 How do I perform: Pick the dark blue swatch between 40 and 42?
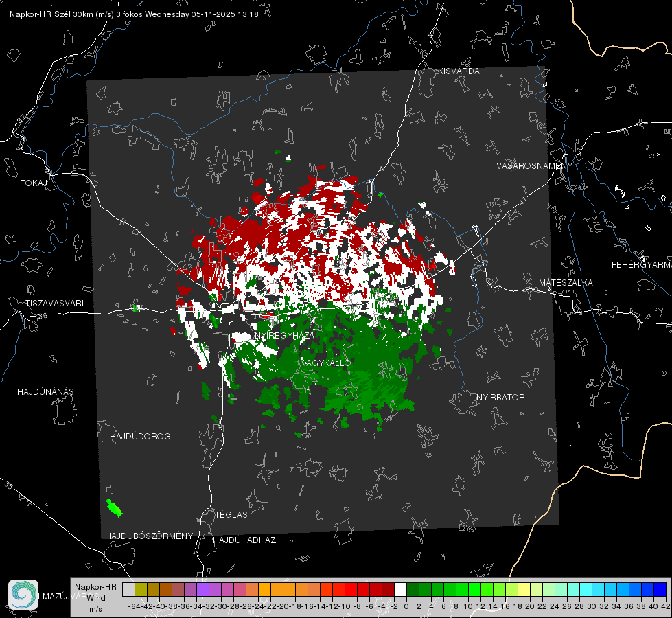coord(660,590)
